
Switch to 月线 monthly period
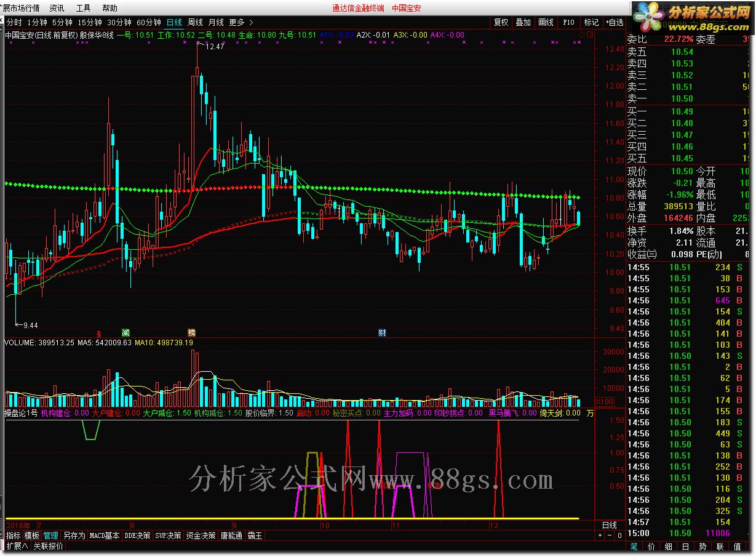tap(216, 22)
